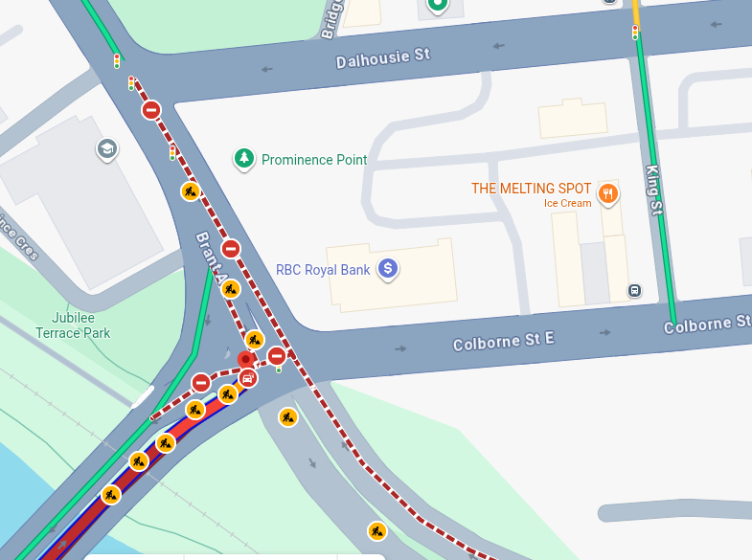Click the Colborne St E road label

tap(504, 342)
